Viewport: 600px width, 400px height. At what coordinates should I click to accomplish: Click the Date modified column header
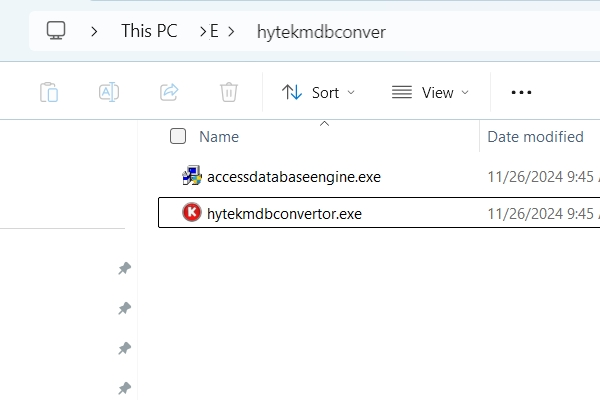click(535, 137)
